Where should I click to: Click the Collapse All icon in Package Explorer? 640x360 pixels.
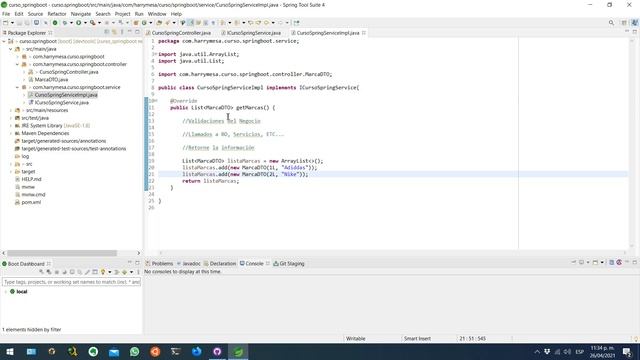107,32
